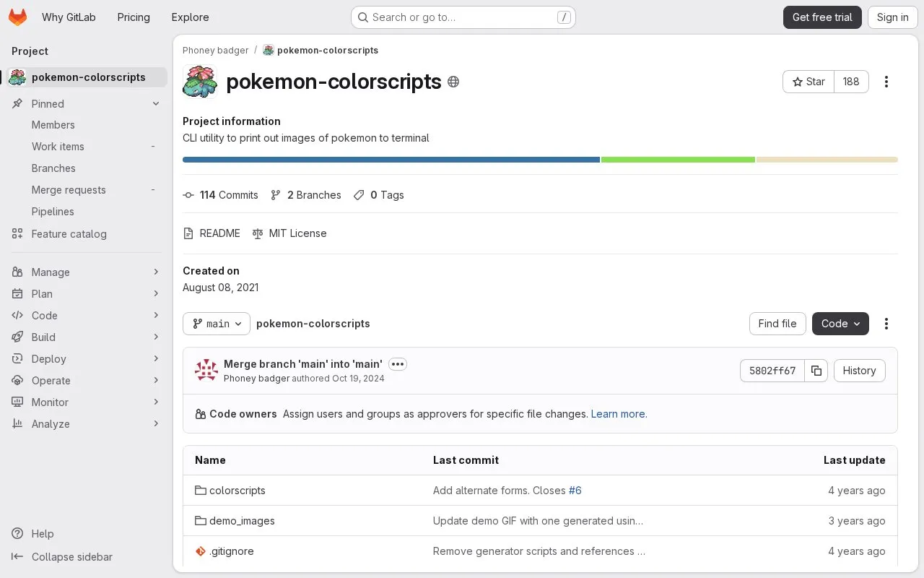Open the 2 Branches link
Viewport: 924px width, 578px height.
tap(305, 195)
